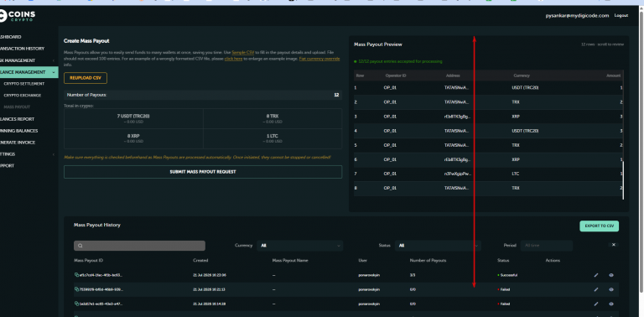Copy the payout ID created at 16:21:13
644x317 pixels.
(x=76, y=289)
